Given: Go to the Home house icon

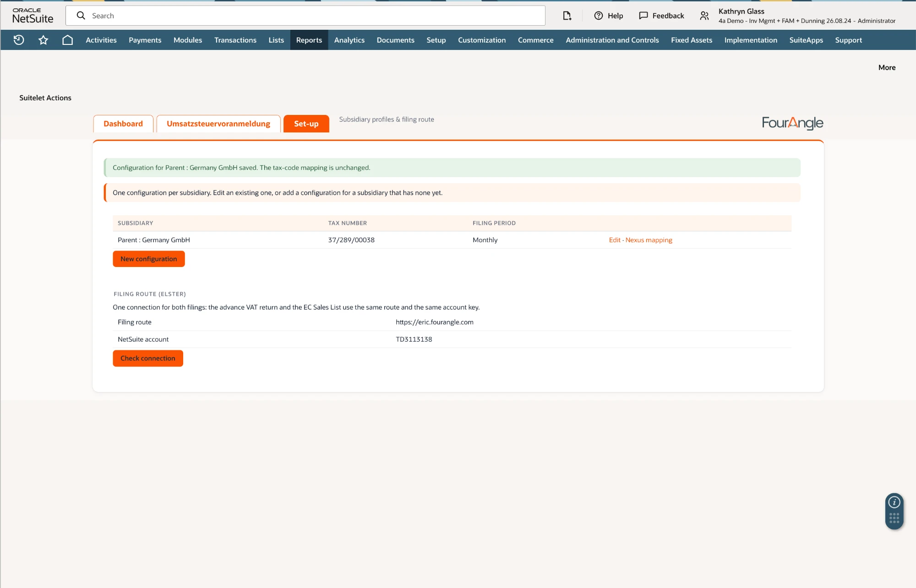Looking at the screenshot, I should [x=67, y=40].
